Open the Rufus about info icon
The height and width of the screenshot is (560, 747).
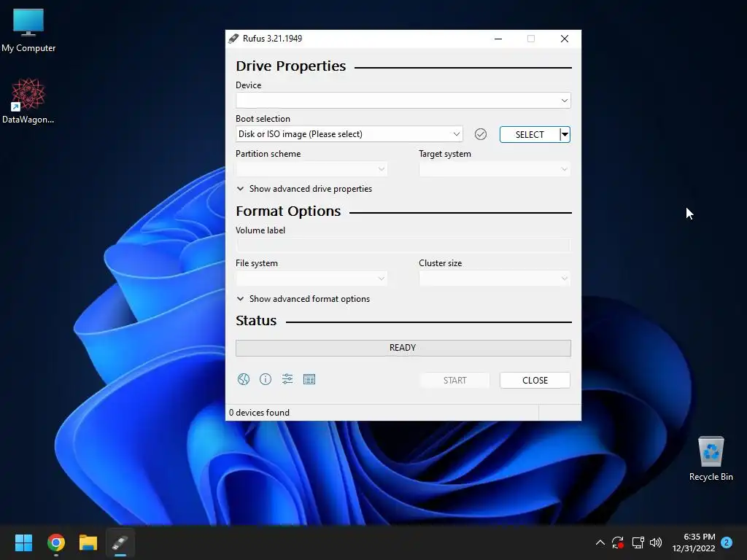pyautogui.click(x=266, y=379)
